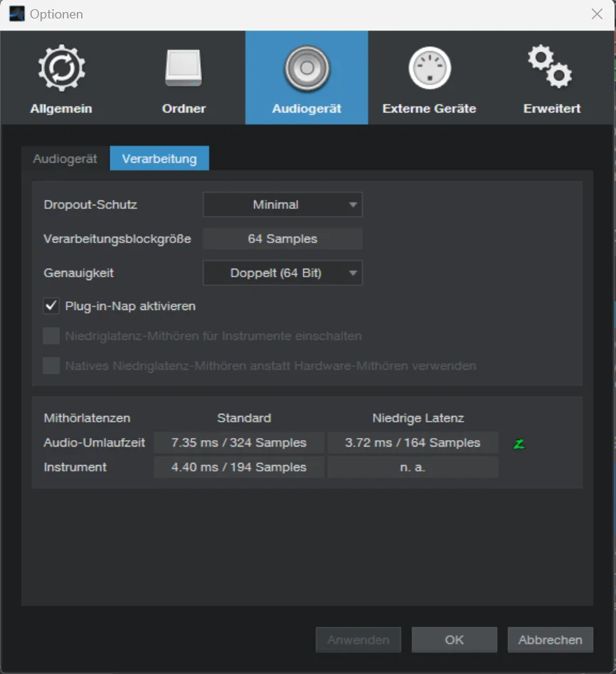Click the n. a. instrument latency value

click(413, 467)
